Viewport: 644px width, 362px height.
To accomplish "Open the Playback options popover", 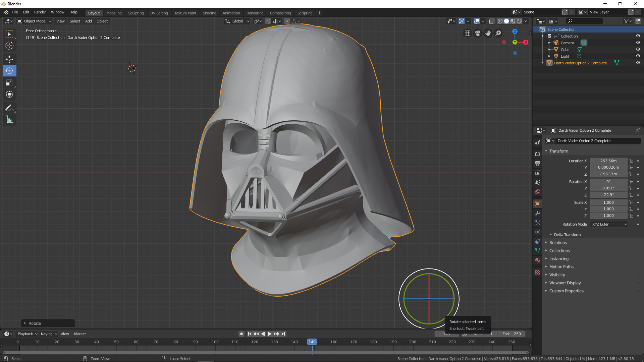I will click(27, 334).
